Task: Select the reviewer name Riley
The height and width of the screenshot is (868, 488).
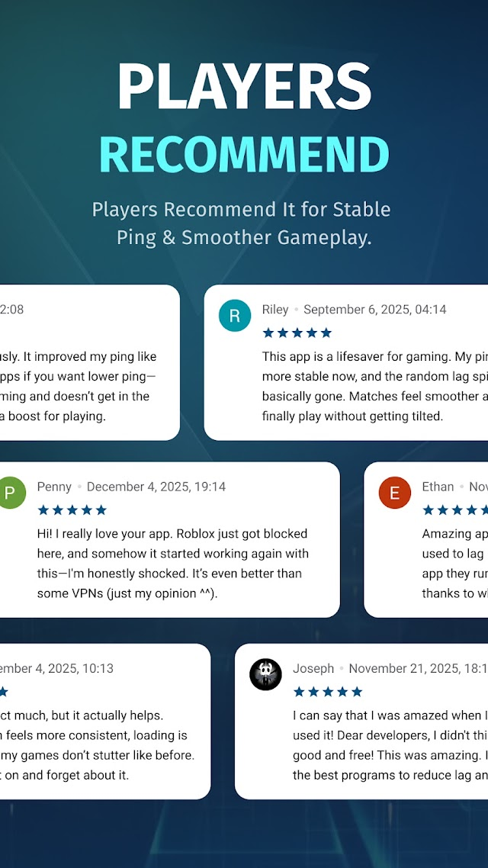Action: 275,310
